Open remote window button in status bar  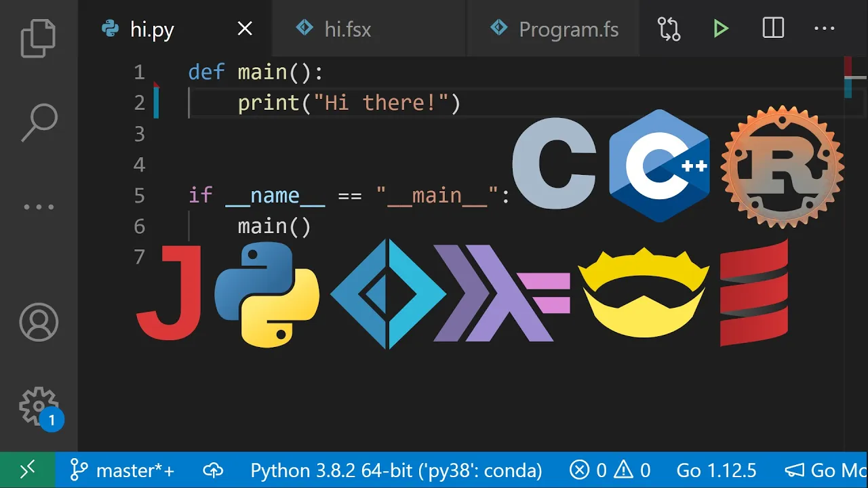28,470
